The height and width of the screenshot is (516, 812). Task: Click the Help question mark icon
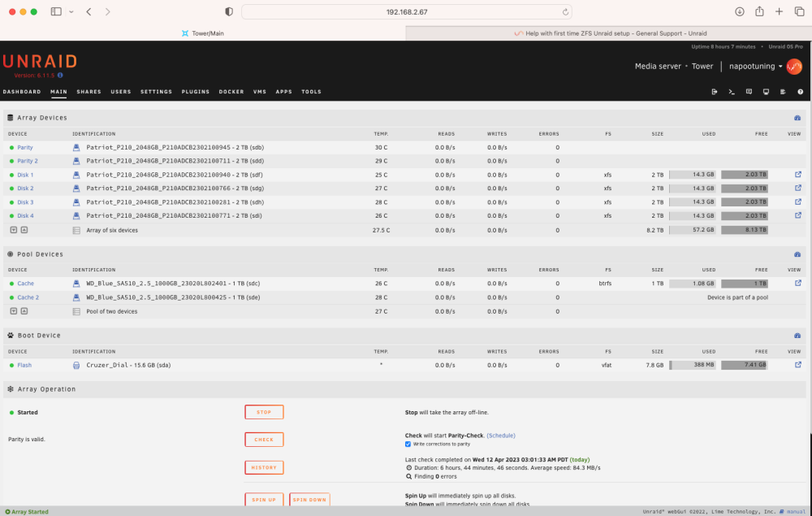pos(800,92)
